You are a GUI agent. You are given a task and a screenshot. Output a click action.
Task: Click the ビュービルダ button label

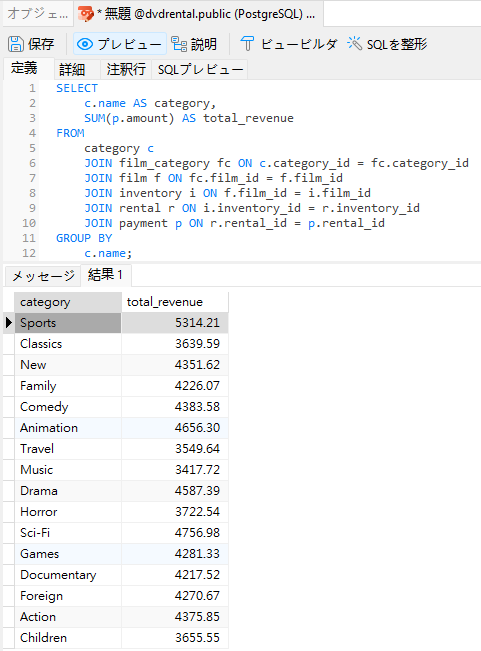coord(299,44)
